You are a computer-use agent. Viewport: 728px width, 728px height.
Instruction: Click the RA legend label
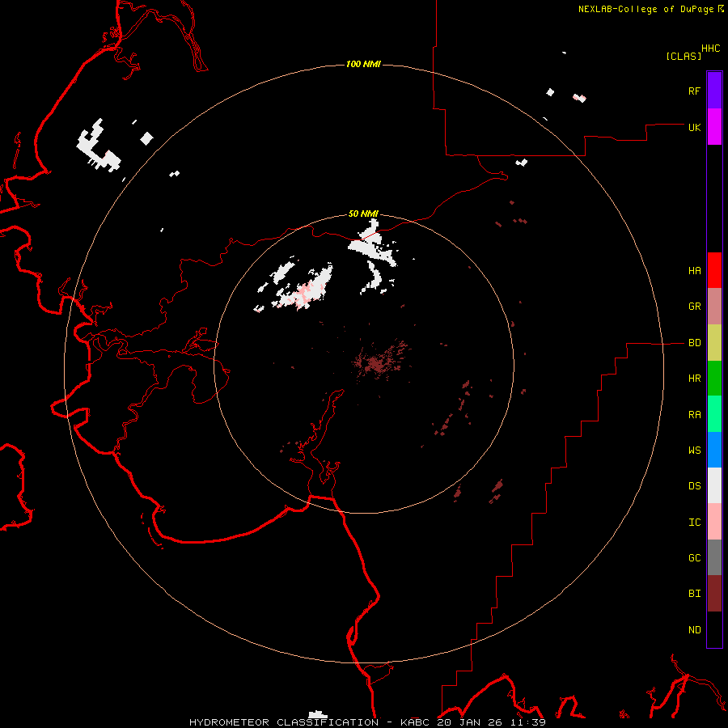pyautogui.click(x=694, y=415)
